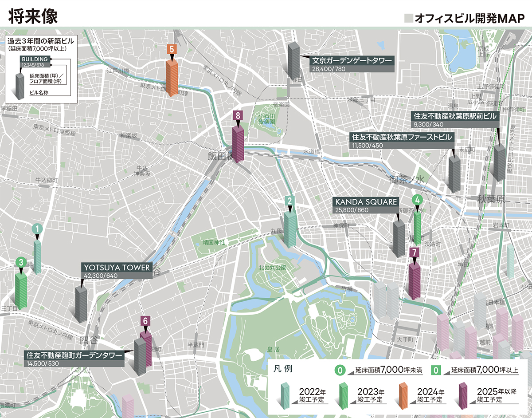Click the 42,300/640 area figure
The width and height of the screenshot is (532, 418).
click(100, 276)
